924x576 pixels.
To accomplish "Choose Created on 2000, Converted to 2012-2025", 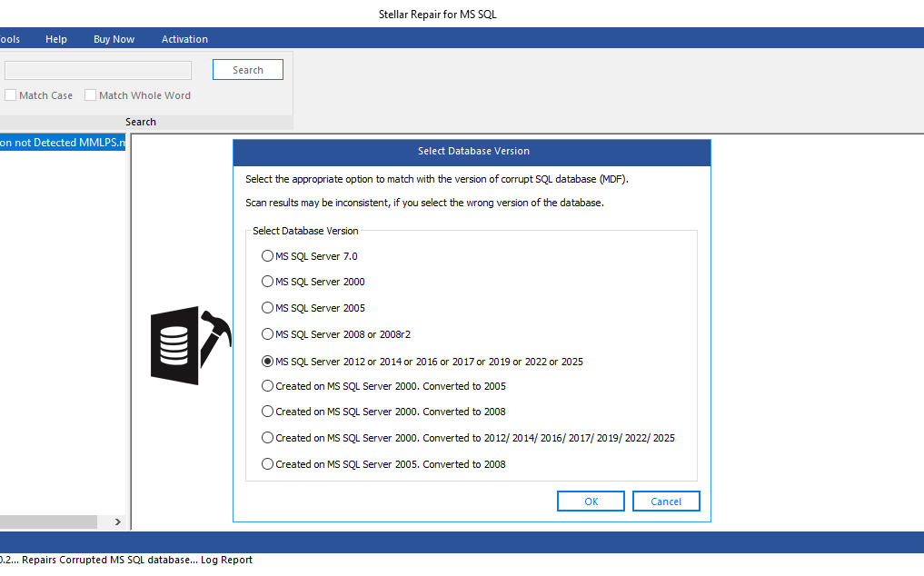I will tap(468, 438).
